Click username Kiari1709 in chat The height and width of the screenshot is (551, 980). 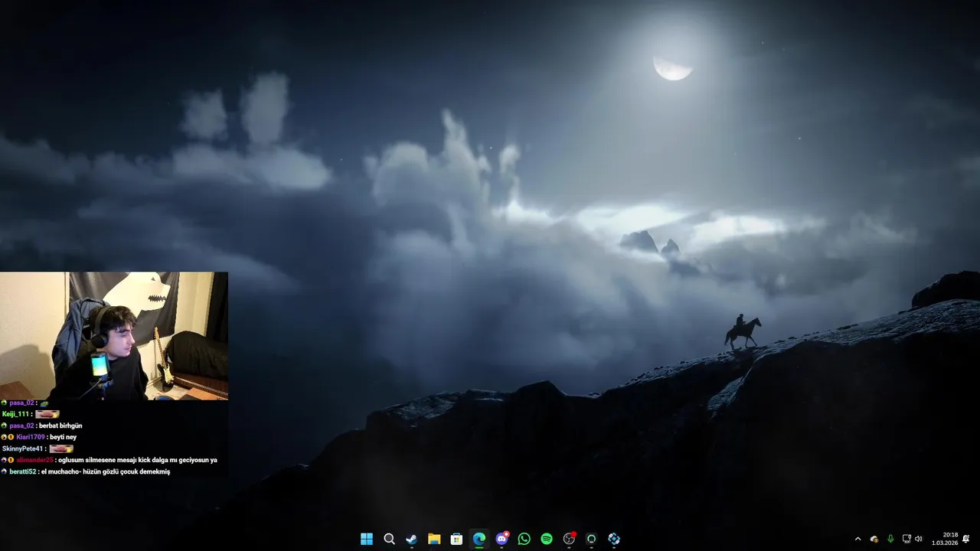tap(31, 437)
